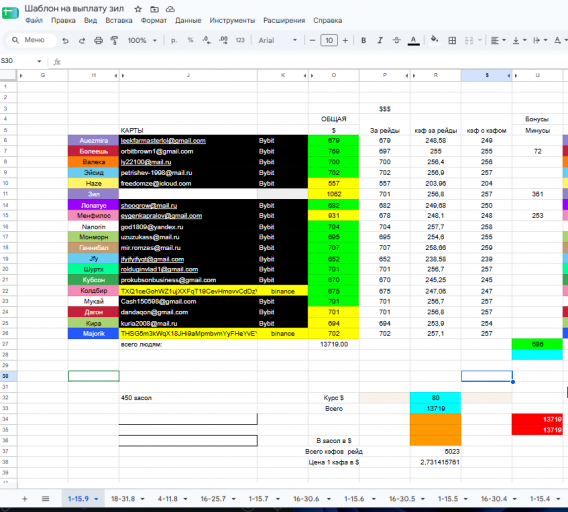The image size is (568, 512).
Task: Expand the 1-15.9 sheet tab menu arrow
Action: coord(96,499)
